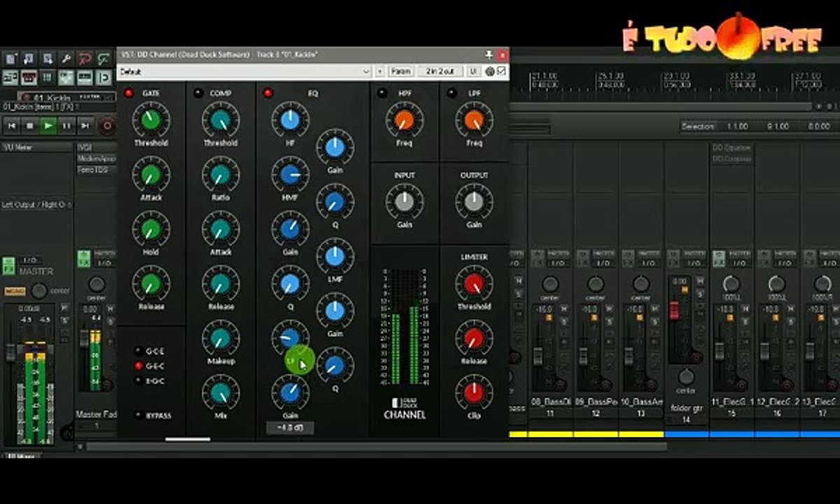Toggle the item grouping toolbar icon

tap(29, 77)
